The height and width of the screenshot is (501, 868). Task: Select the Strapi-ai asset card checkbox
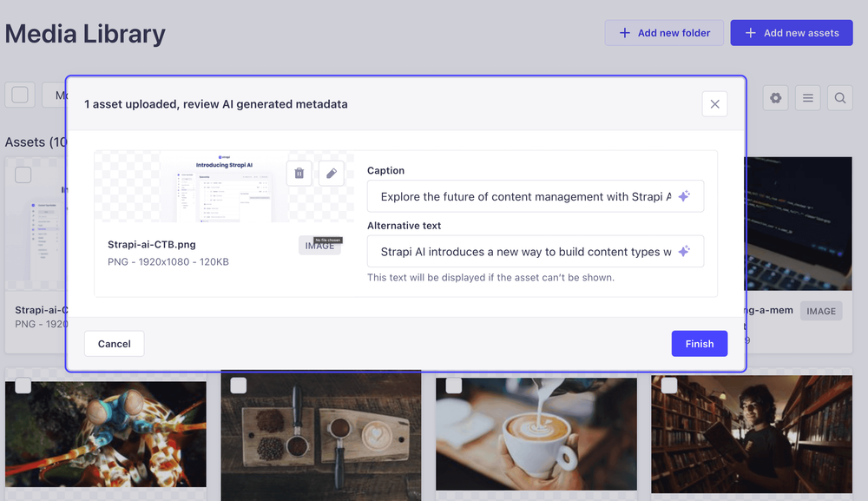click(23, 175)
